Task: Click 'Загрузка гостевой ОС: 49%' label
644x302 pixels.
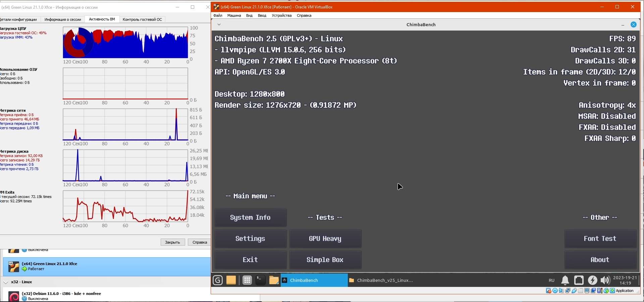Action: coord(23,33)
